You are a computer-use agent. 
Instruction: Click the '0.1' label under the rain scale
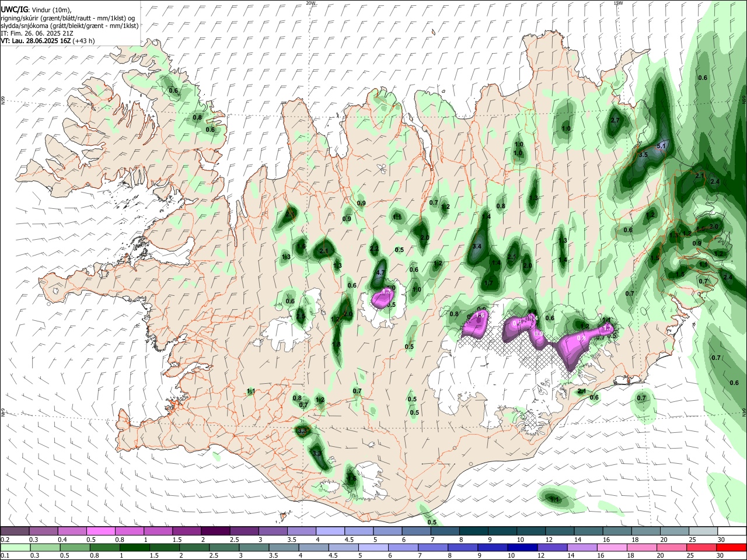click(x=4, y=555)
